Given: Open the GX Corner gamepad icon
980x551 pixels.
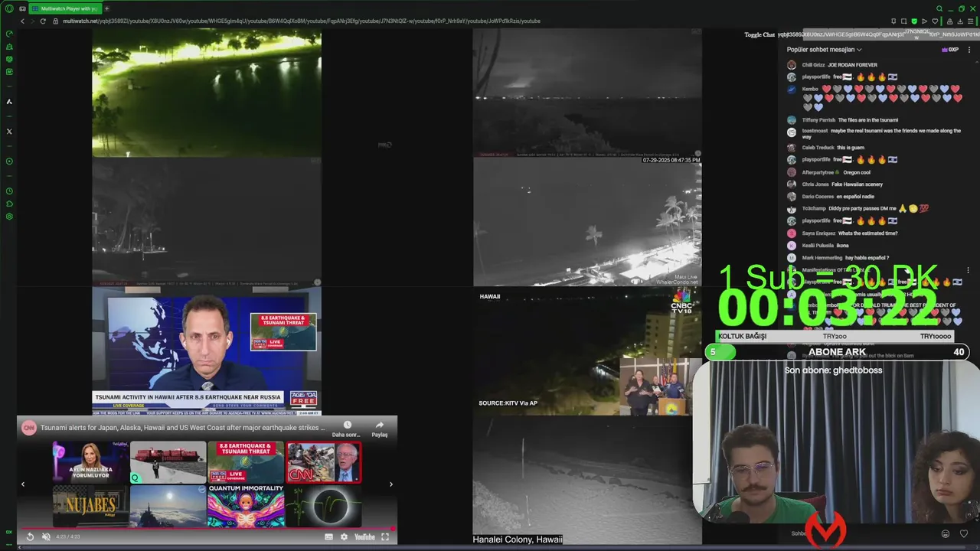Looking at the screenshot, I should coord(22,8).
